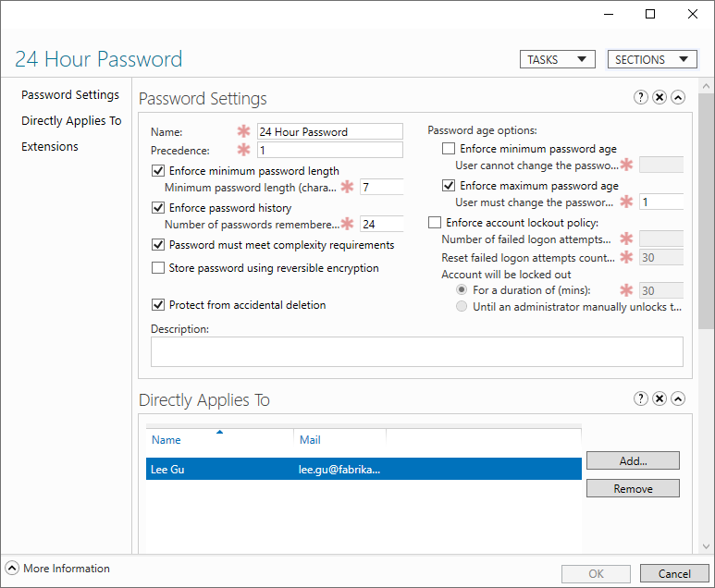
Task: Go to Directly Applies To in left navigation
Action: [x=71, y=121]
